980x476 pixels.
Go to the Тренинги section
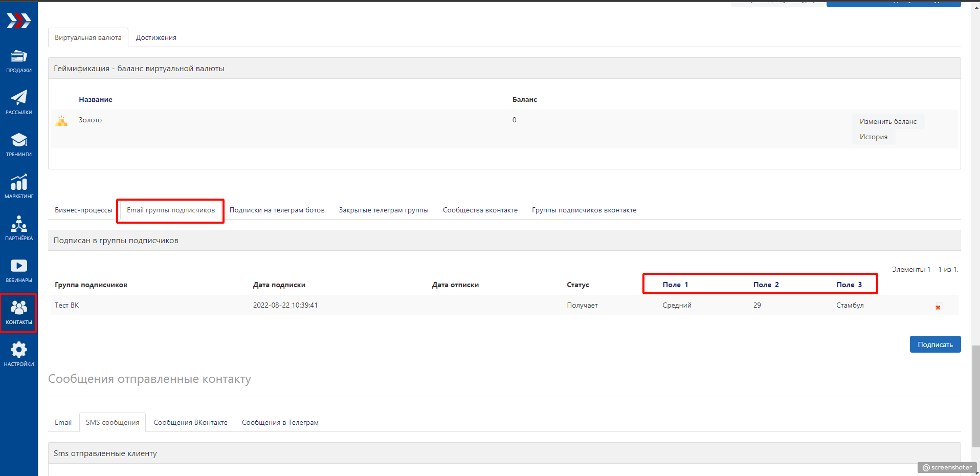19,144
